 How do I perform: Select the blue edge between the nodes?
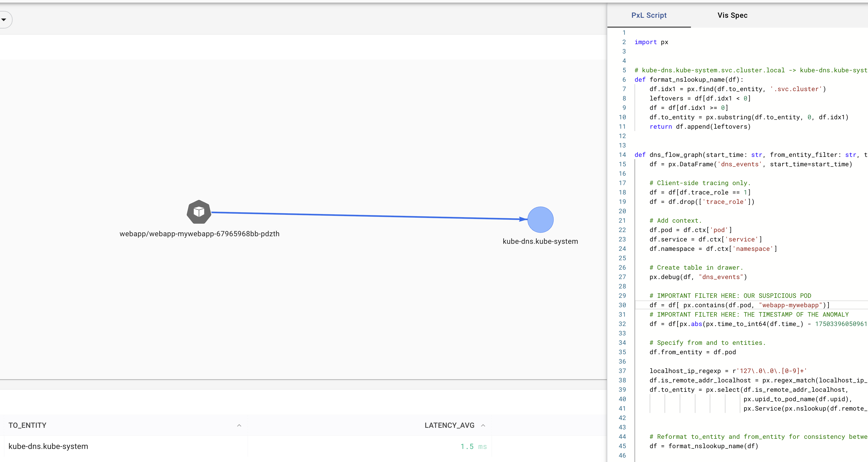click(369, 216)
